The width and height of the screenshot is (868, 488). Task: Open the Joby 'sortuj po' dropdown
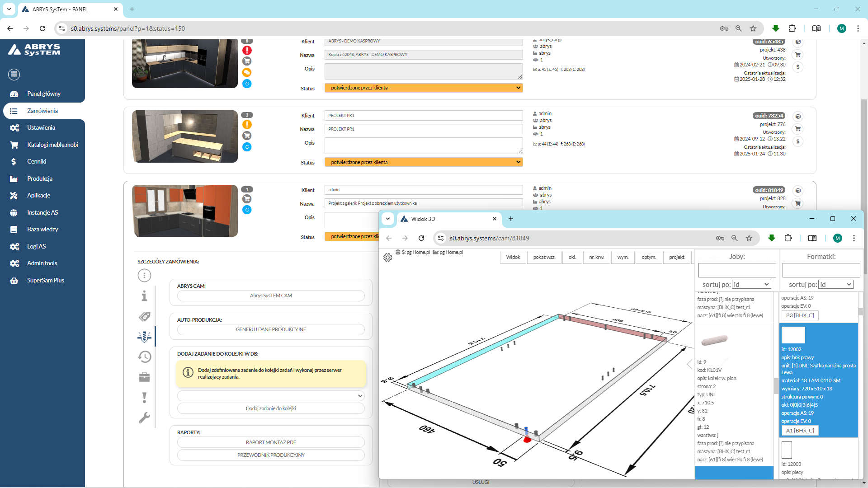pos(751,284)
